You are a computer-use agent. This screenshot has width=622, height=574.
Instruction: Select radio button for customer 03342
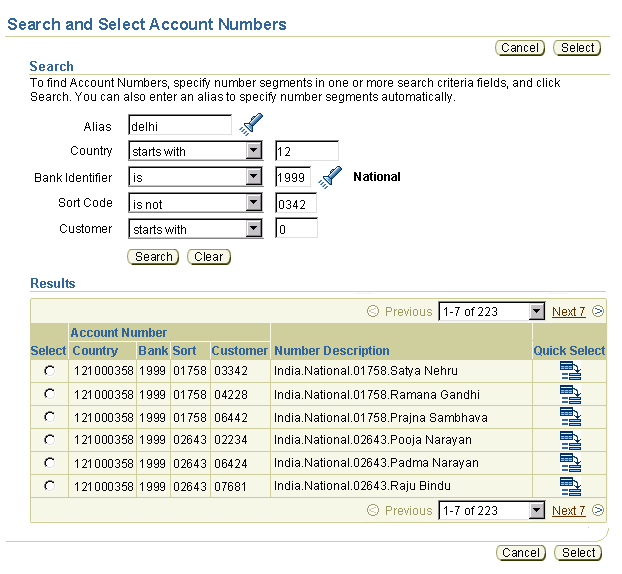pos(50,371)
